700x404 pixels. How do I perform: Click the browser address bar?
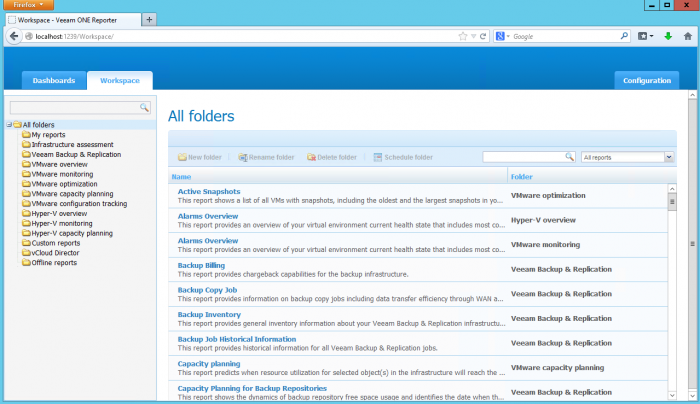[x=241, y=36]
